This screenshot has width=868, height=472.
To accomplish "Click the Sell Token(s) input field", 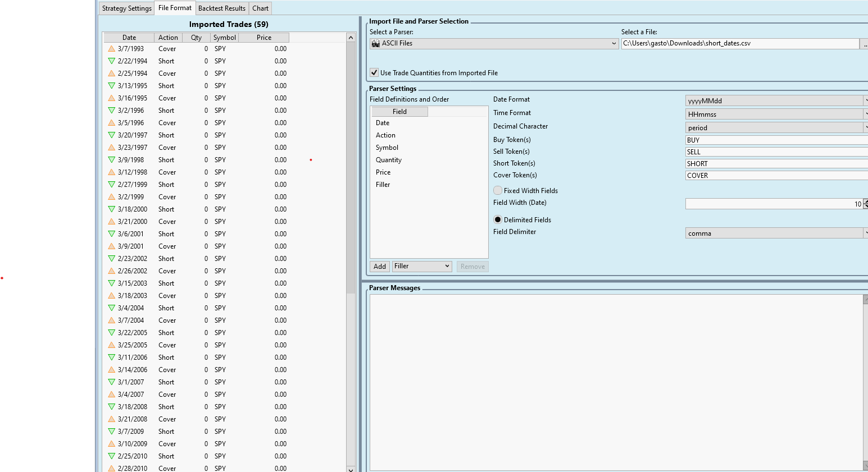I will 776,152.
